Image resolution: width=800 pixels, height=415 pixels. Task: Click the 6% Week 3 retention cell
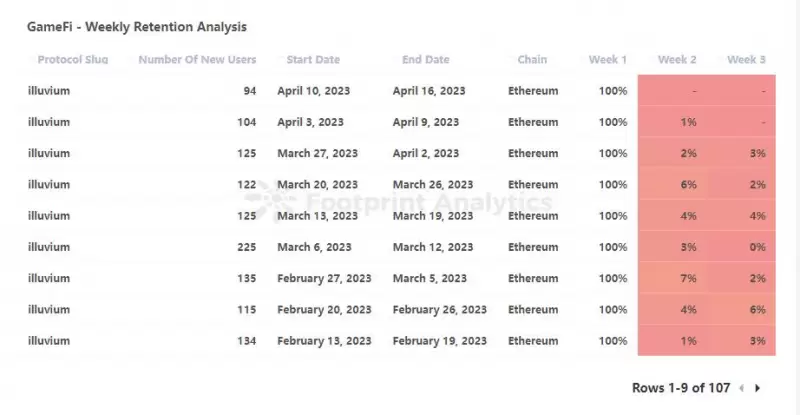(741, 309)
